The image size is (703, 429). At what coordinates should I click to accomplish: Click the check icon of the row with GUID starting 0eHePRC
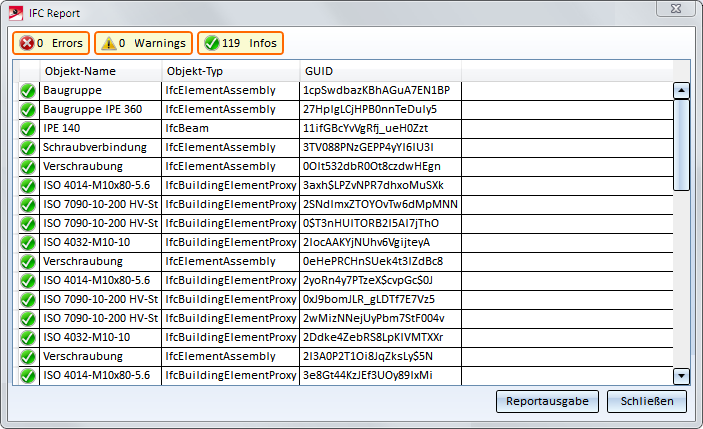pyautogui.click(x=28, y=262)
